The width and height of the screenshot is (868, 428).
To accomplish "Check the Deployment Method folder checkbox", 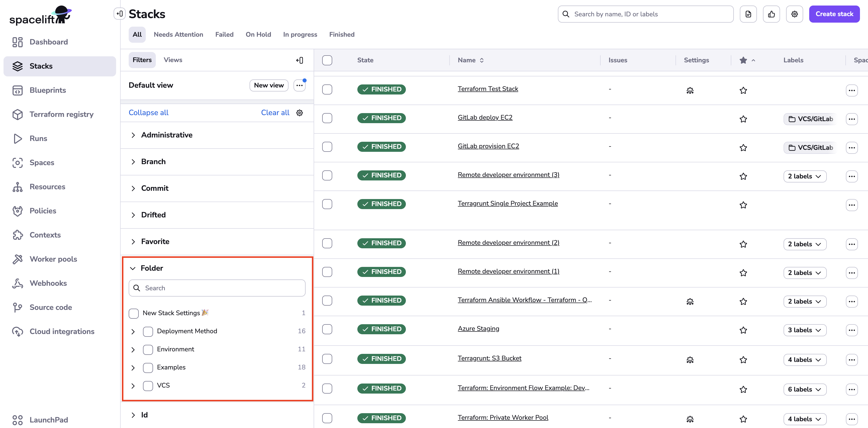I will [x=148, y=331].
